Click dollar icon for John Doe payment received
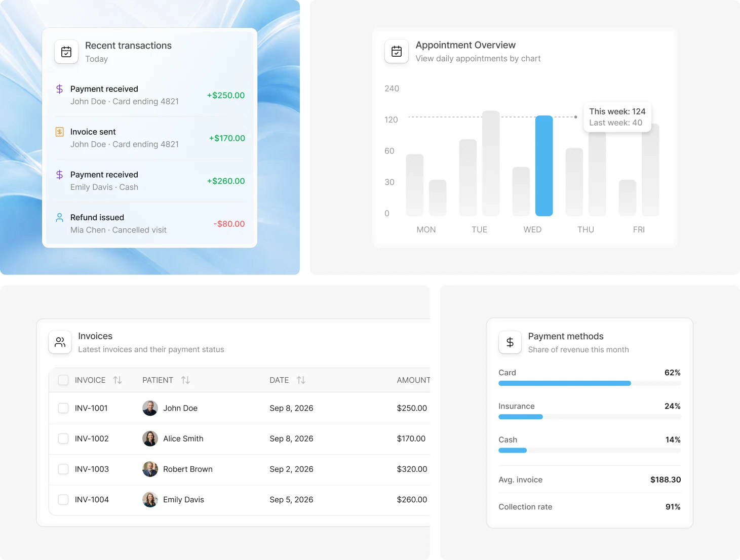Screen dimensions: 740x560 pyautogui.click(x=60, y=89)
